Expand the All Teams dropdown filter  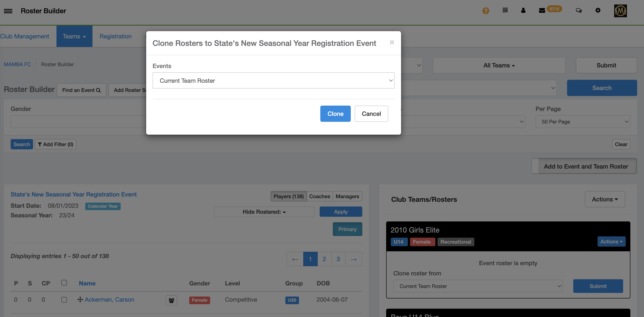click(x=499, y=65)
